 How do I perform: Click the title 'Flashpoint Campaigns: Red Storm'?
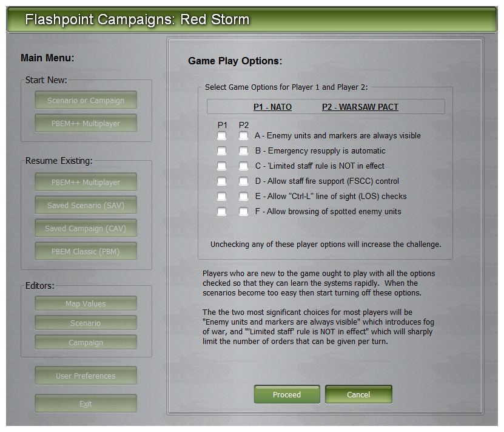click(x=137, y=19)
